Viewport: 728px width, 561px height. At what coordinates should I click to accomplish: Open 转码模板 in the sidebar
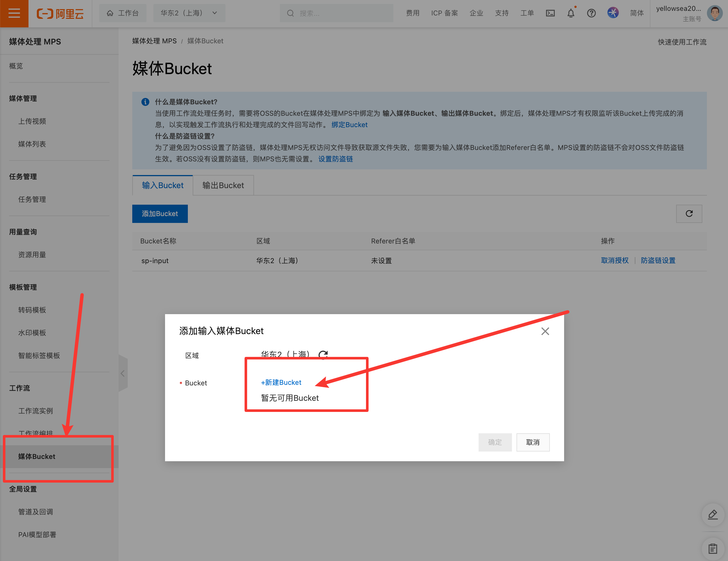[32, 310]
